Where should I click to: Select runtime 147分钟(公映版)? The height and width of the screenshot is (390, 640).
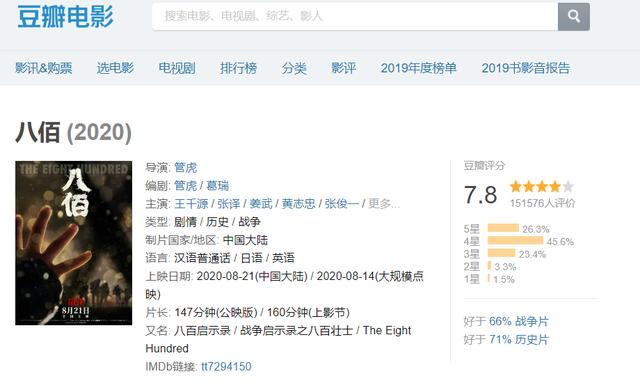[216, 312]
